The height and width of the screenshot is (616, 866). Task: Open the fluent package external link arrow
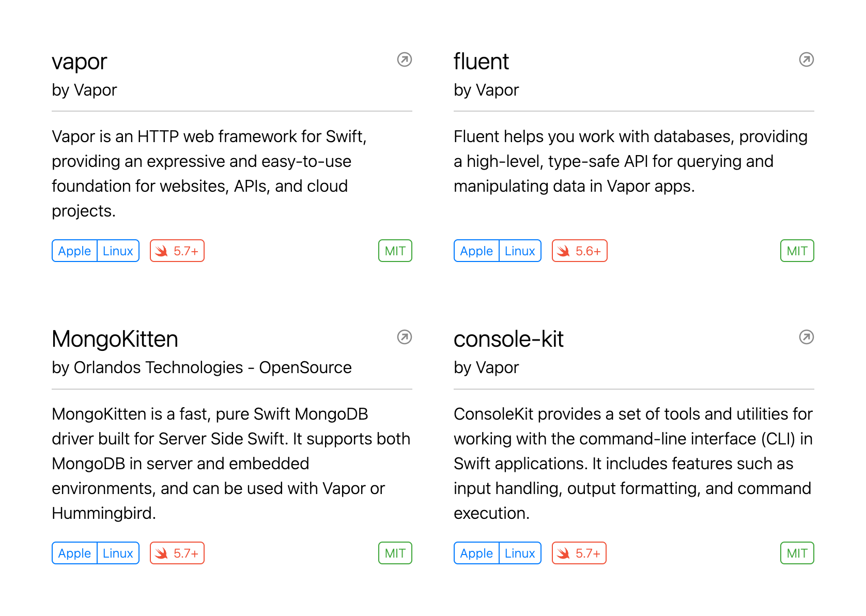(x=806, y=60)
